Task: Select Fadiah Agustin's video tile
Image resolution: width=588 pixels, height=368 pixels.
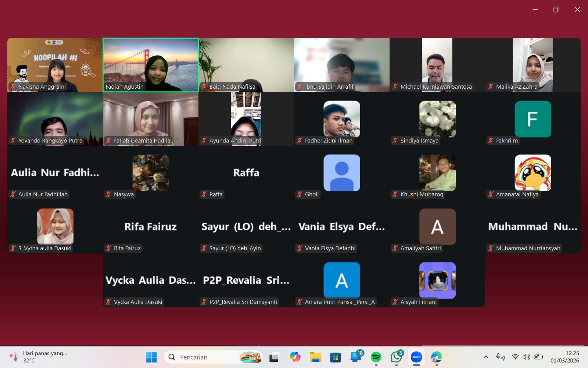Action: (x=151, y=65)
